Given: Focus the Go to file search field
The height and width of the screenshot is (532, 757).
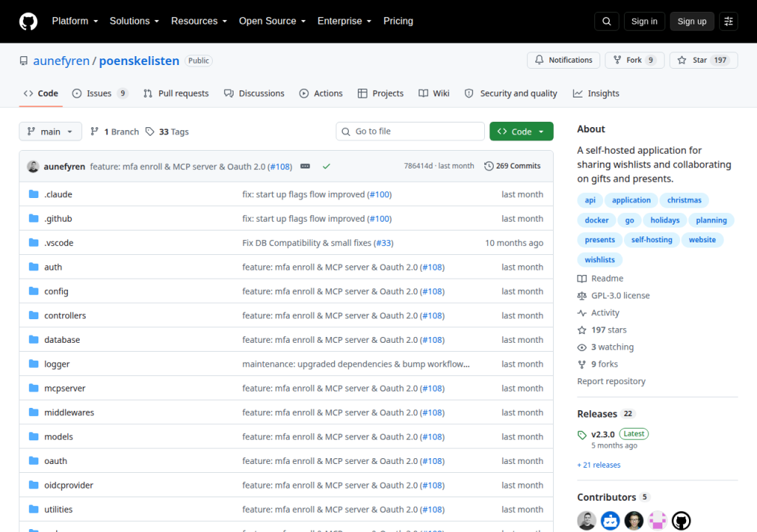Looking at the screenshot, I should point(410,132).
